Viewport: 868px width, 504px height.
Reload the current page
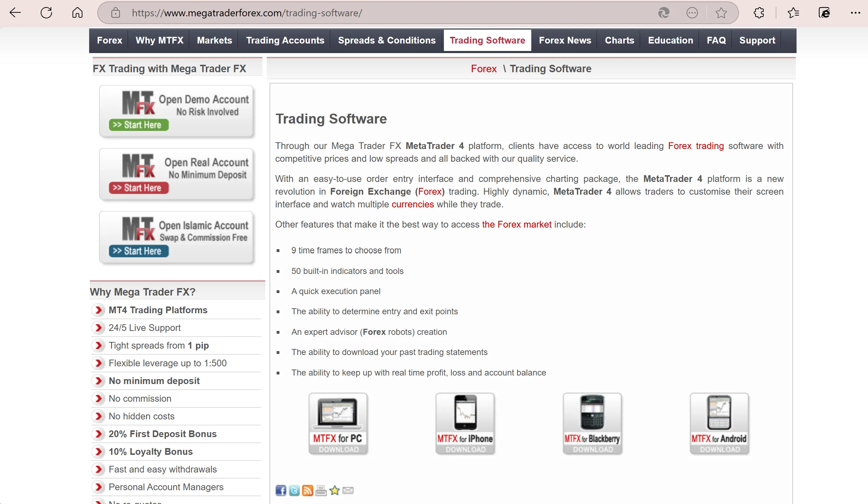tap(46, 13)
